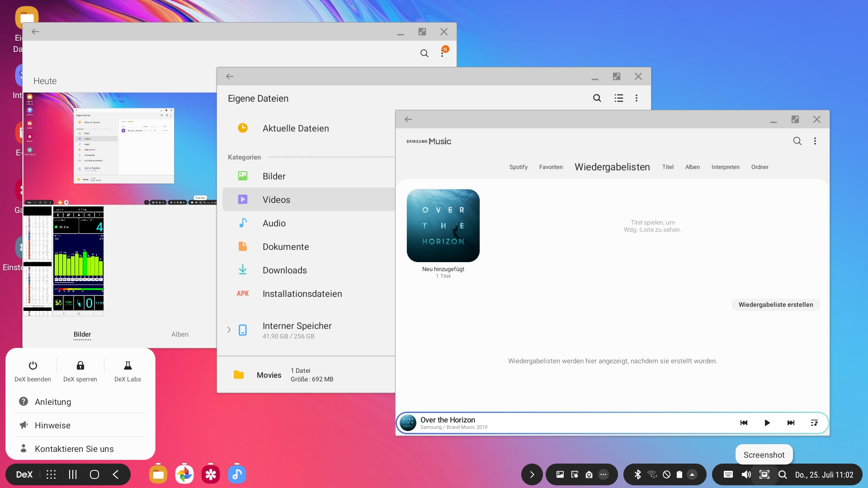Expand Interner Speicher tree chevron
The width and height of the screenshot is (868, 488).
point(229,330)
